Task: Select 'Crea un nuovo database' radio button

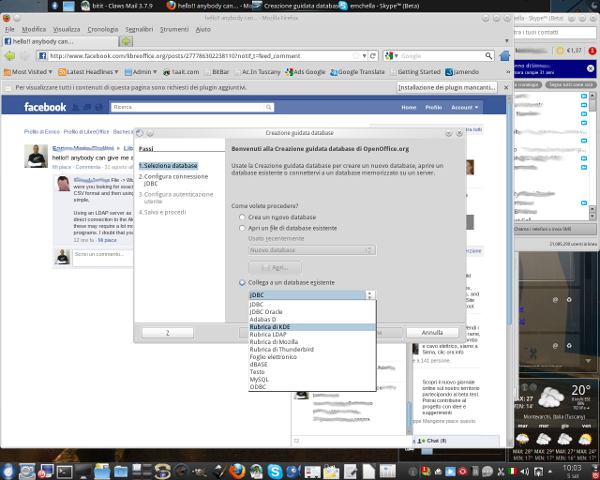Action: coord(241,217)
